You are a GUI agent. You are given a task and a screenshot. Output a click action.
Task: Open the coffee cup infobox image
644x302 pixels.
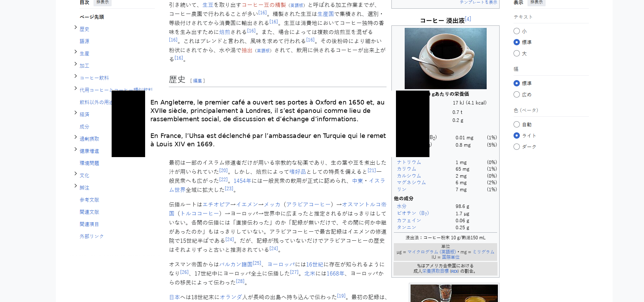[445, 58]
